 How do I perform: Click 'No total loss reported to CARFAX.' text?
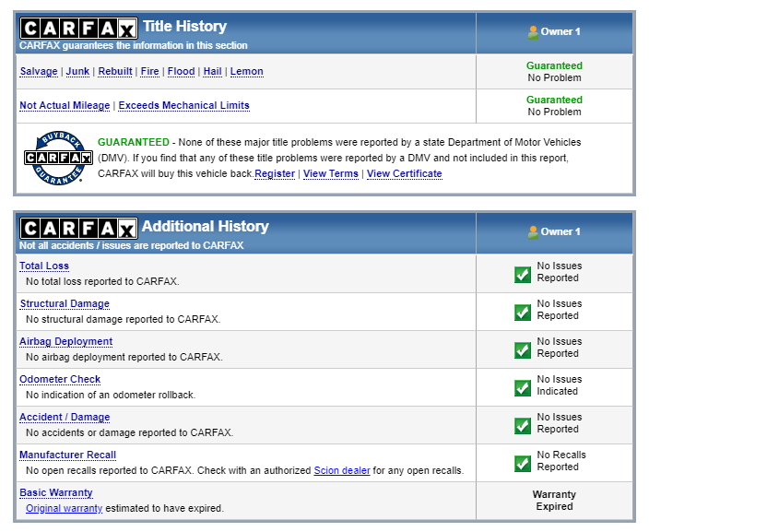(x=102, y=281)
